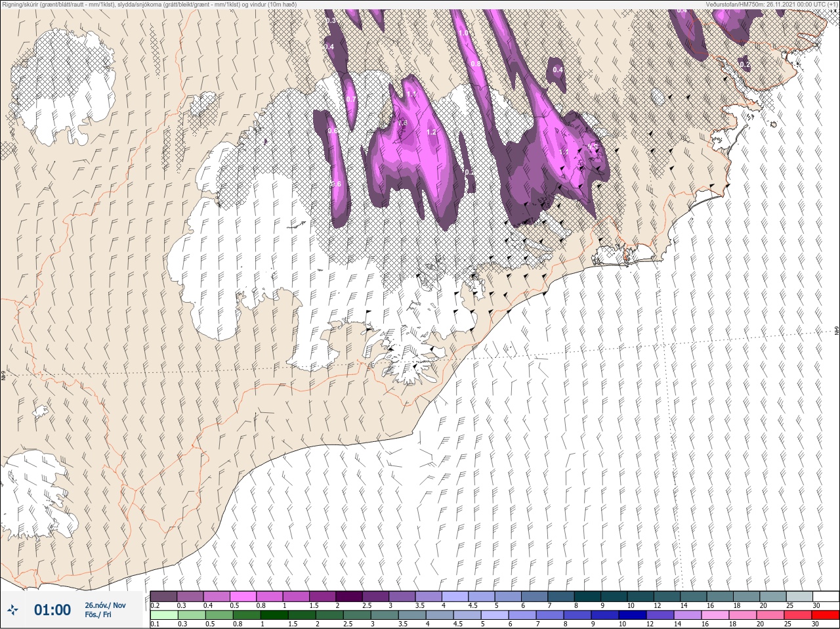Select upper legend swatch between 0.2 and 0.3

[163, 596]
